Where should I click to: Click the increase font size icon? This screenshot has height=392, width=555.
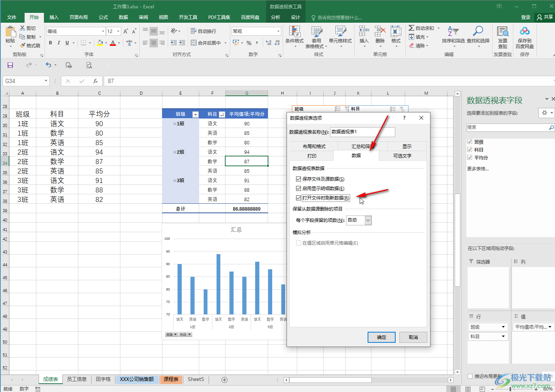click(x=126, y=31)
